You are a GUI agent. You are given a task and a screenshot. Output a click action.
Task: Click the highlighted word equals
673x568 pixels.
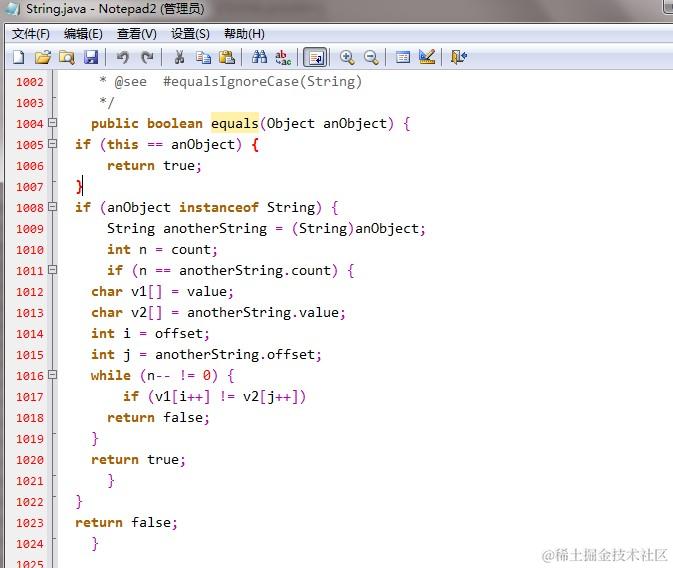[x=235, y=124]
